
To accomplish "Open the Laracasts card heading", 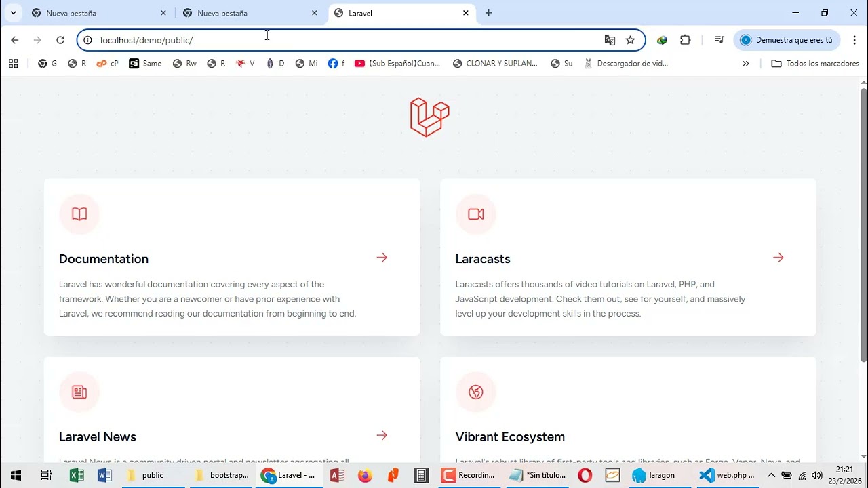I will 483,259.
